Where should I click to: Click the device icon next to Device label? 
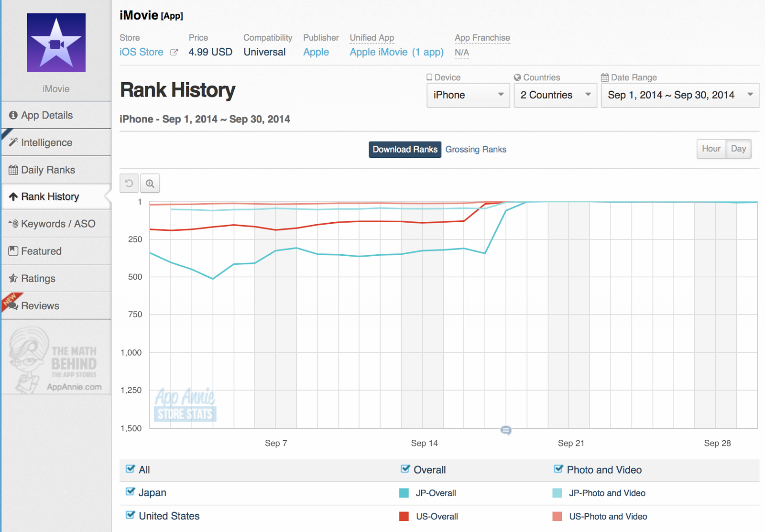(429, 77)
